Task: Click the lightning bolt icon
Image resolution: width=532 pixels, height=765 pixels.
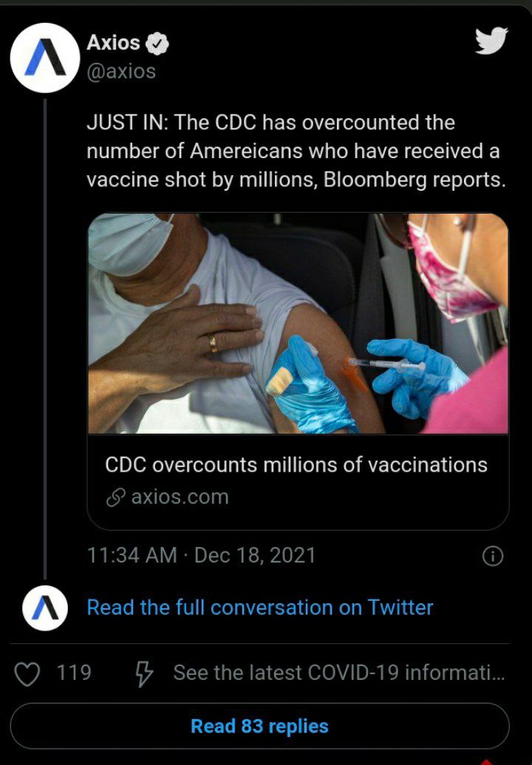Action: coord(143,673)
